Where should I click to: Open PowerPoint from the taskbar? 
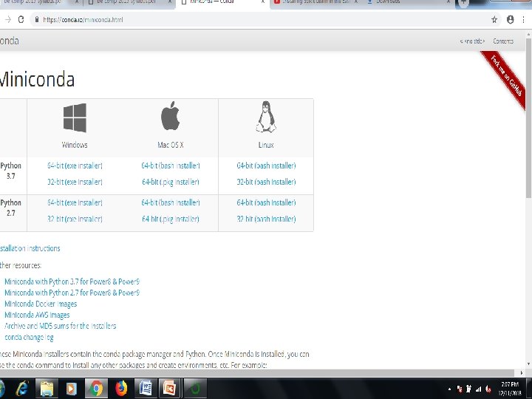(x=169, y=388)
